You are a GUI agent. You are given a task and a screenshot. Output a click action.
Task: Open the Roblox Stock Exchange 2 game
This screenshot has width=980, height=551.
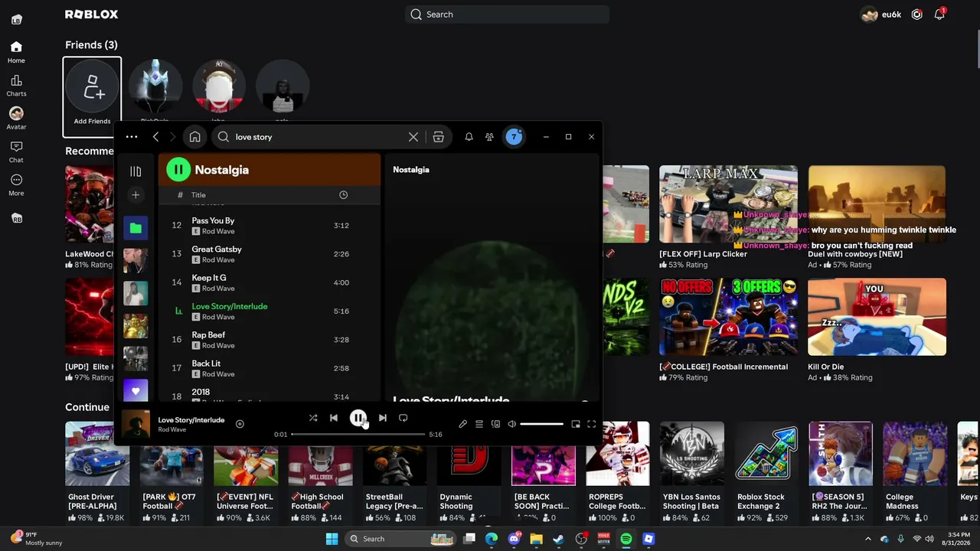coord(766,473)
